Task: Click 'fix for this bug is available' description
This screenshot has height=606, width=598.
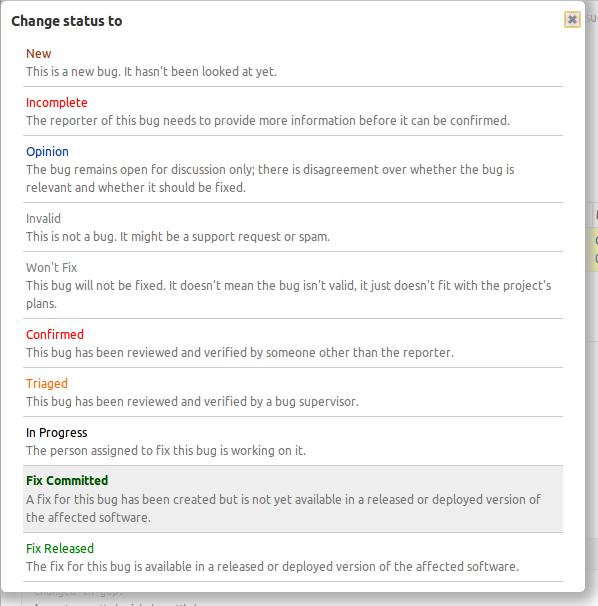Action: pos(272,567)
